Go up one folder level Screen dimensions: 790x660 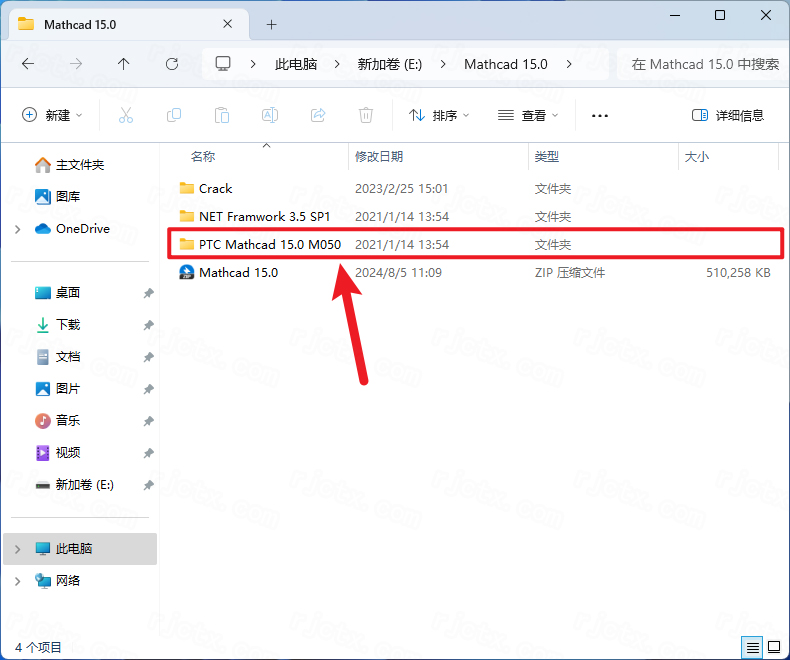tap(124, 64)
